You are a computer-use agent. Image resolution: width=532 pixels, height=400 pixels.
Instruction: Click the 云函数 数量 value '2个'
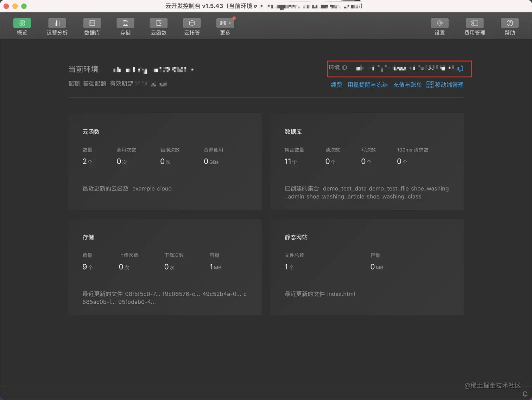[x=87, y=161]
